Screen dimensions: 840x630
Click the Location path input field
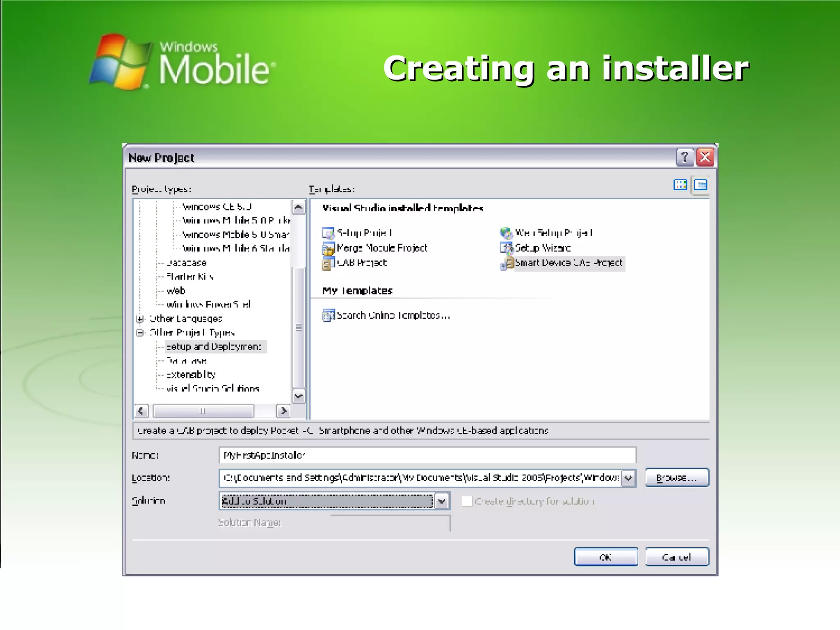click(420, 478)
